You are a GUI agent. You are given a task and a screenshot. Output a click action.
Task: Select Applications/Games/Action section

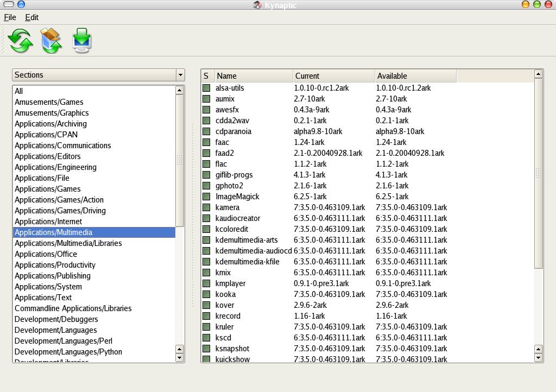pos(94,200)
